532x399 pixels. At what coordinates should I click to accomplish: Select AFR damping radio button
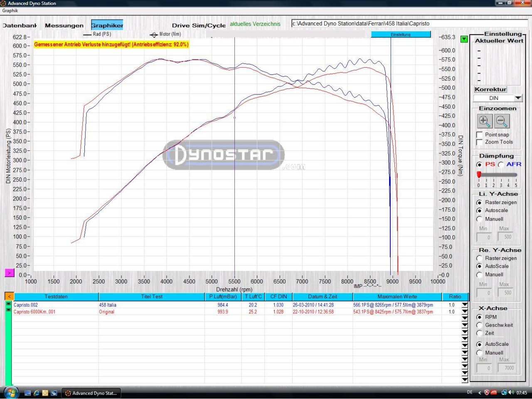pyautogui.click(x=501, y=165)
